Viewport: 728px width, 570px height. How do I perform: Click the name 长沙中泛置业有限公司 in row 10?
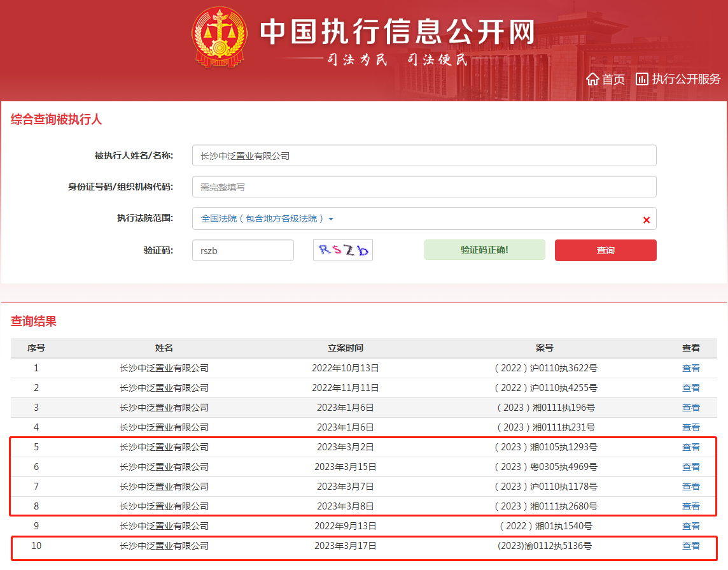[x=164, y=546]
